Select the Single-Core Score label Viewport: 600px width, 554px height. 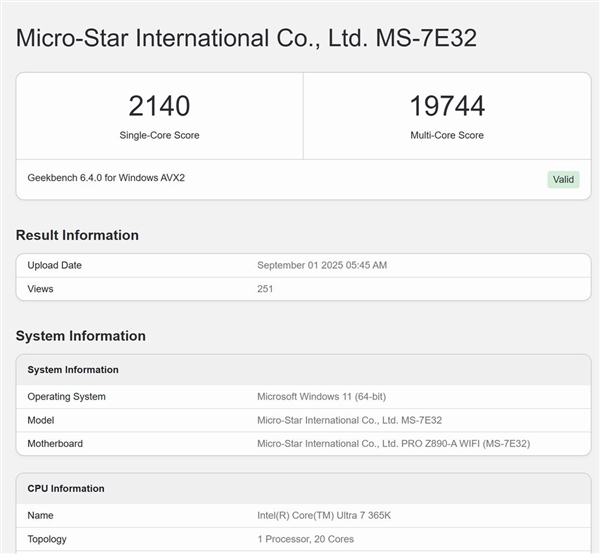159,135
